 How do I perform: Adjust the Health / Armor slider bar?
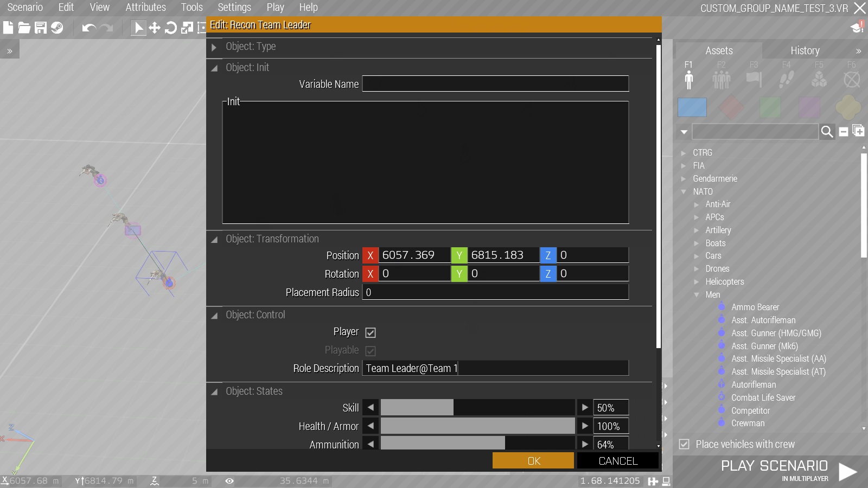(x=477, y=426)
